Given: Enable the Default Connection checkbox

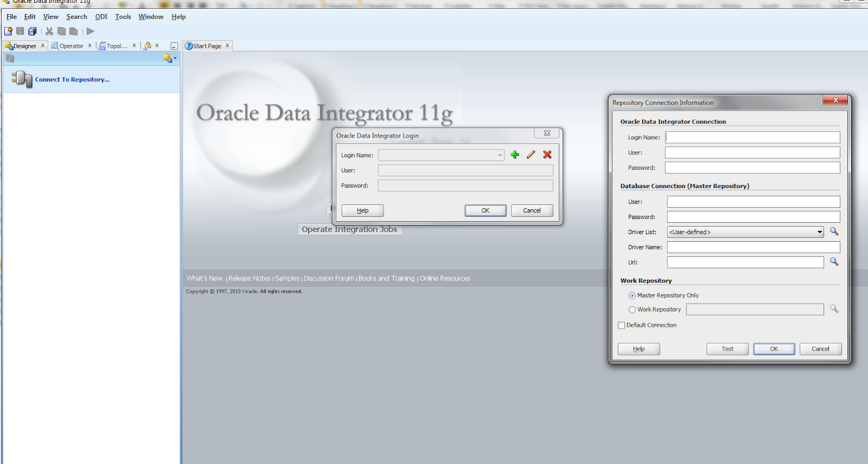Looking at the screenshot, I should point(622,325).
